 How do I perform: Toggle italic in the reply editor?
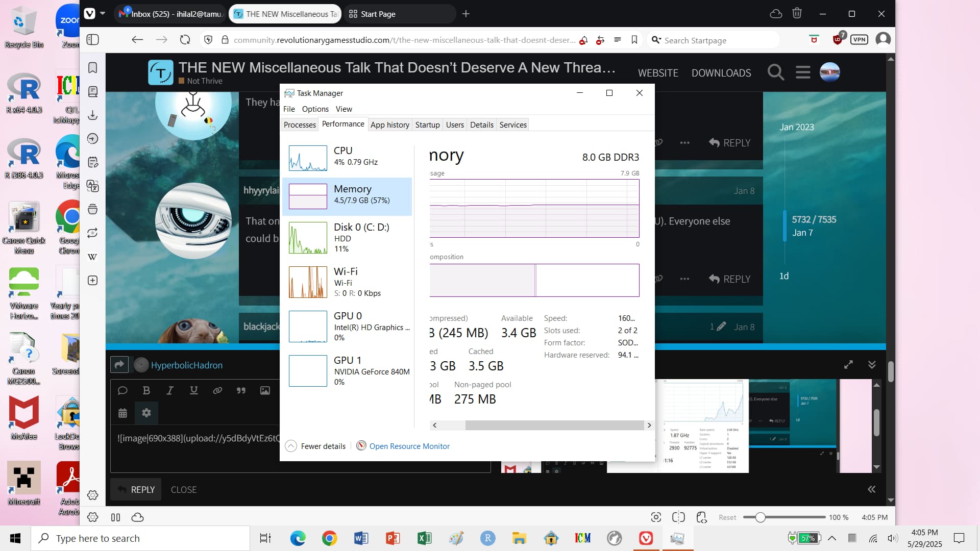click(x=170, y=390)
